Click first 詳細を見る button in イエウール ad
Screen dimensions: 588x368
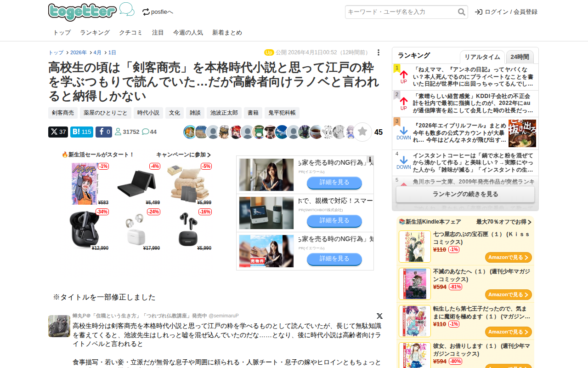334,183
